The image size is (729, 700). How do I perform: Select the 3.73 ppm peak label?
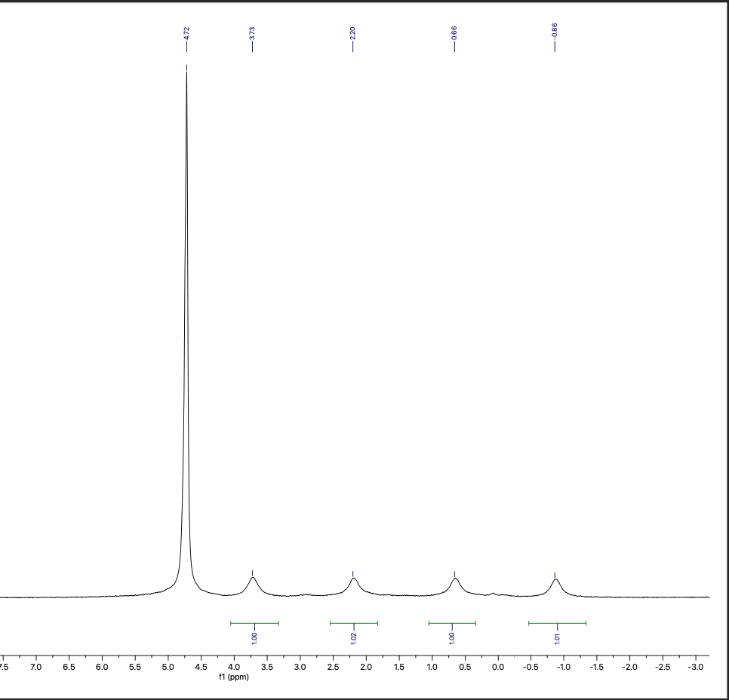pos(251,32)
